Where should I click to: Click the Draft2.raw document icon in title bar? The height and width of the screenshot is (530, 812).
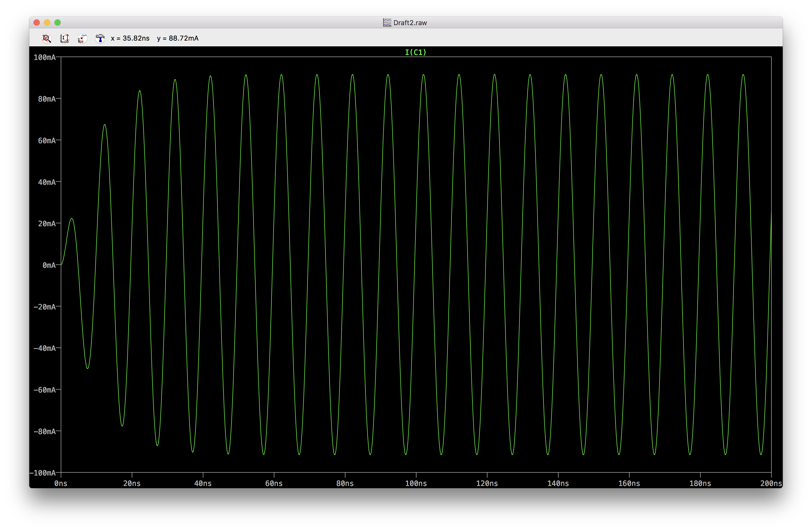[x=387, y=23]
